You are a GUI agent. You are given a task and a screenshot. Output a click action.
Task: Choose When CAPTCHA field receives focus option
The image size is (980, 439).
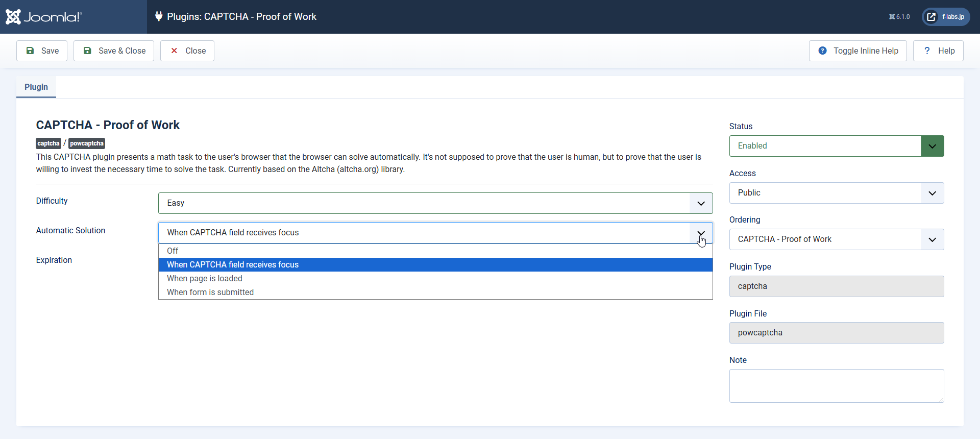pyautogui.click(x=435, y=264)
